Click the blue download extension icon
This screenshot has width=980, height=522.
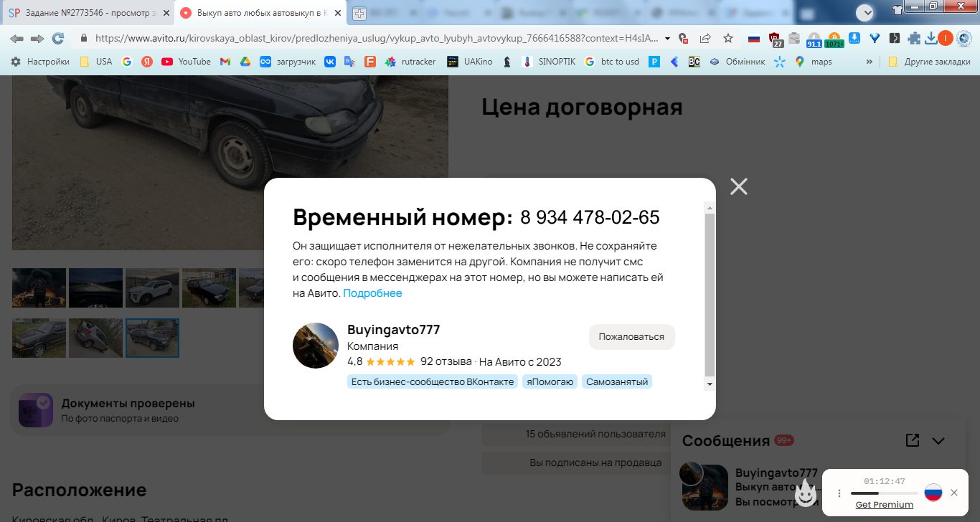tap(854, 39)
